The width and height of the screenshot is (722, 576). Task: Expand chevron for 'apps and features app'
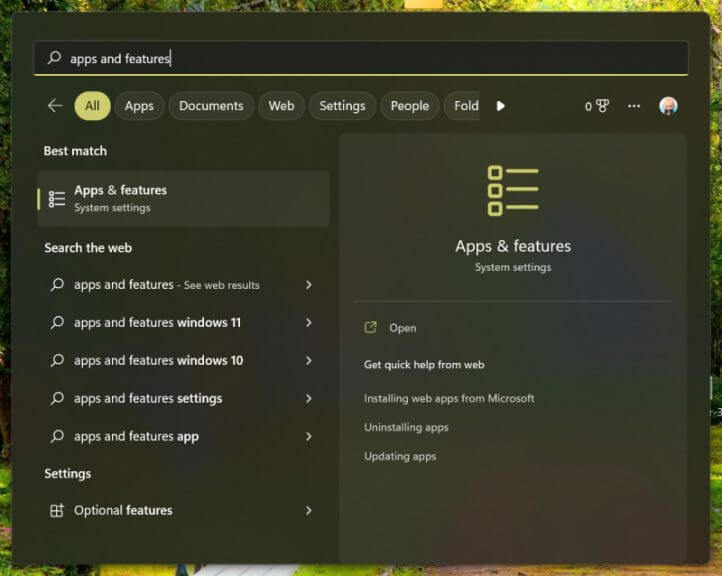[x=309, y=436]
